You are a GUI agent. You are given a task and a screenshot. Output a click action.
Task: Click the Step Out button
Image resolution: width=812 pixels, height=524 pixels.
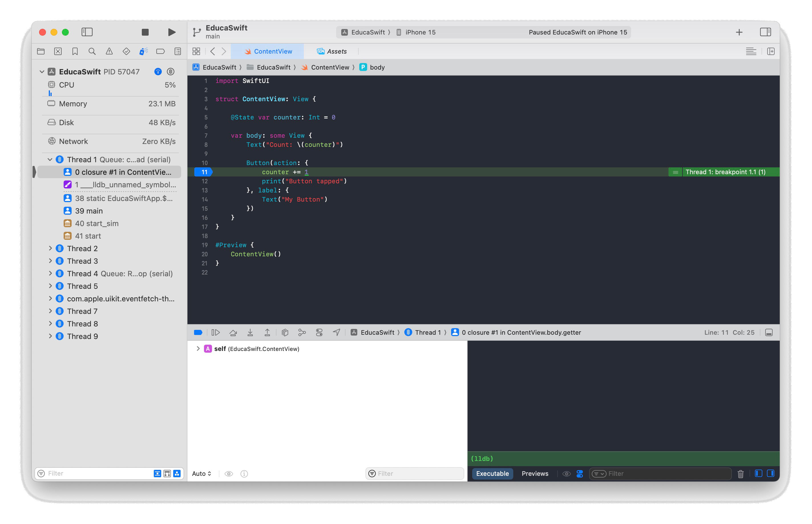[x=267, y=332]
